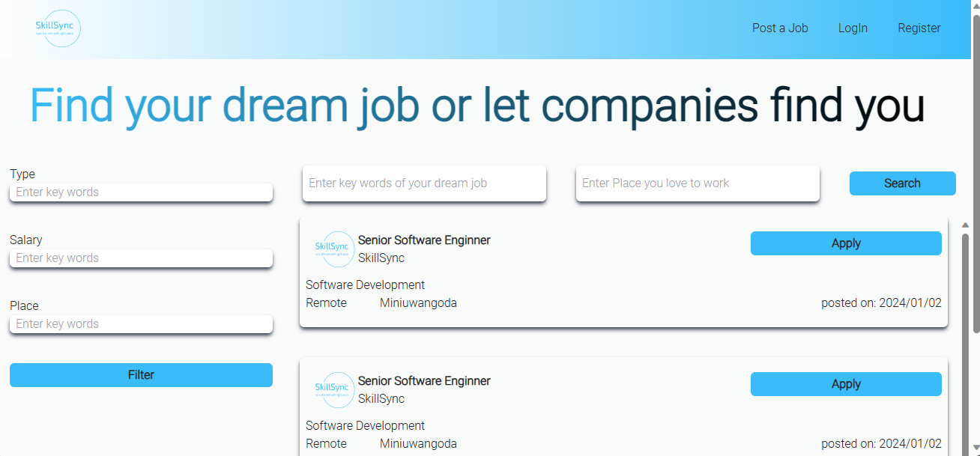Click the job list scrollbar up arrow

965,225
